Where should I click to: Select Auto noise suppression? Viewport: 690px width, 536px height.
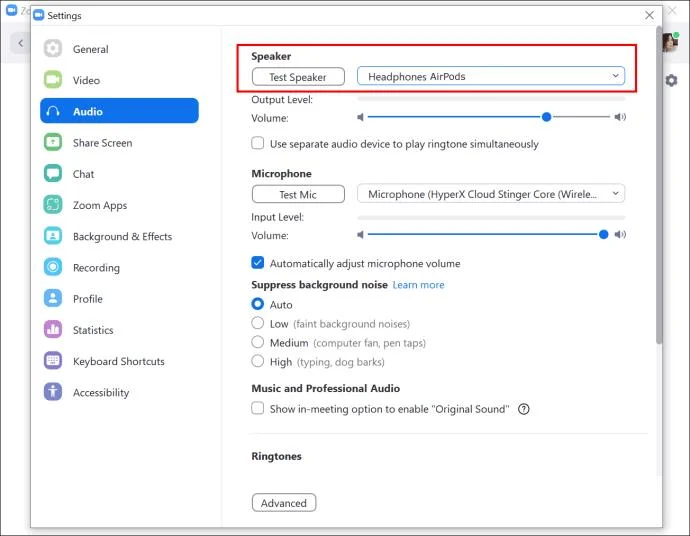point(257,304)
